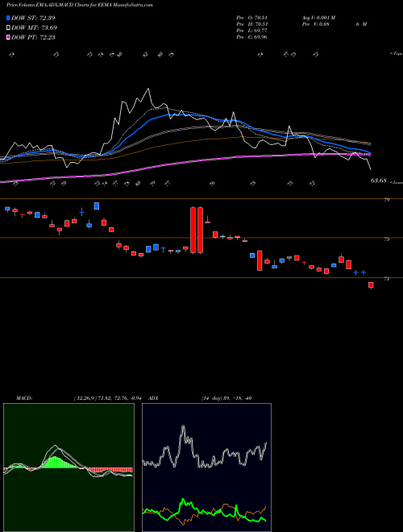Image resolution: width=403 pixels, height=532 pixels.
Task: Click the 'ADX' panel label
Action: click(x=153, y=398)
